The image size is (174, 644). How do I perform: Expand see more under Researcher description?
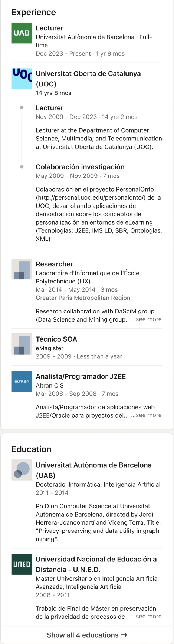[x=146, y=319]
